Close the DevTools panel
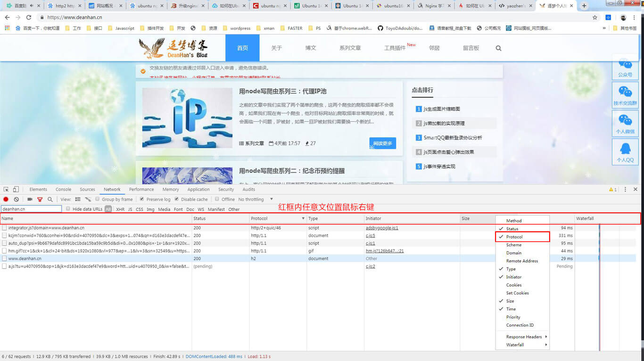 point(636,189)
